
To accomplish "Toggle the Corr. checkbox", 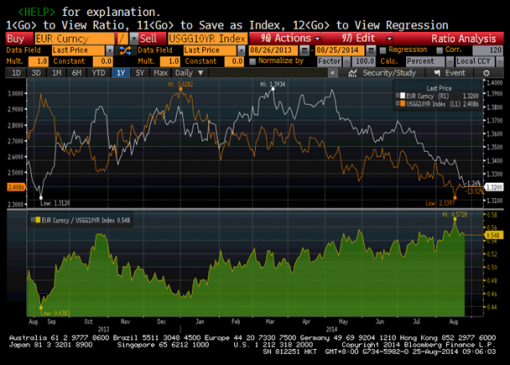I will coord(440,50).
